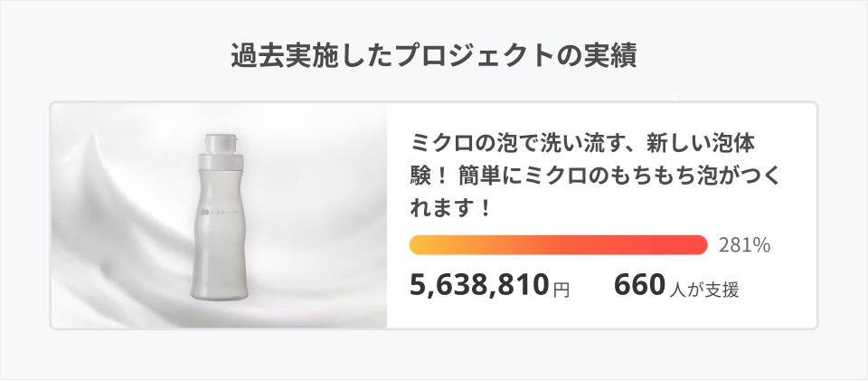Click the middle of the funding progress bar
The height and width of the screenshot is (381, 868).
(558, 245)
